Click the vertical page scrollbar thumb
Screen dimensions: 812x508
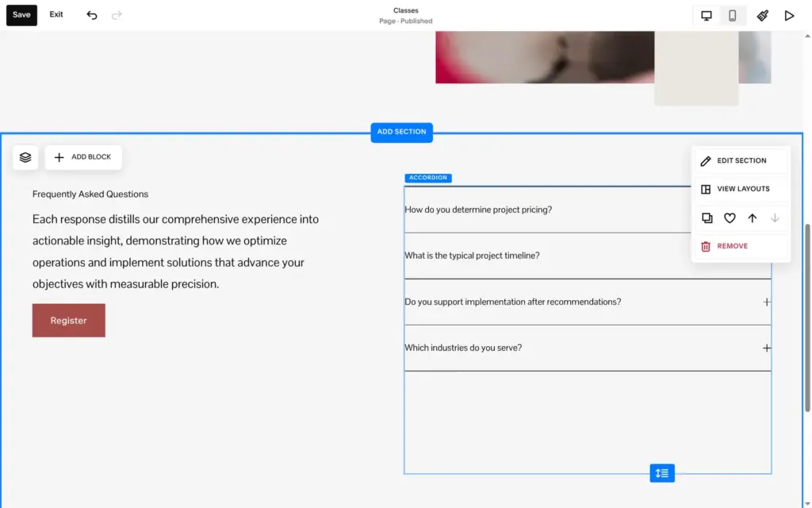(807, 317)
